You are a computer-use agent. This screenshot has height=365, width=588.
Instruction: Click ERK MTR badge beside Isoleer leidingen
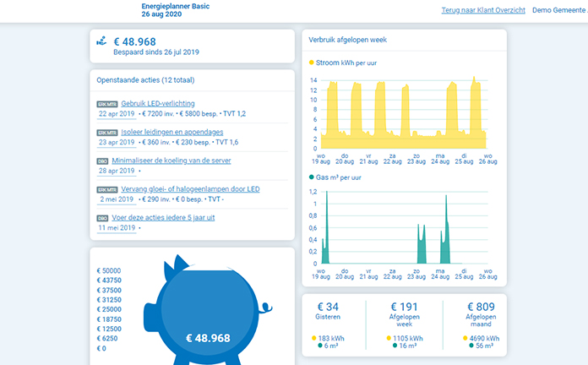coord(106,133)
